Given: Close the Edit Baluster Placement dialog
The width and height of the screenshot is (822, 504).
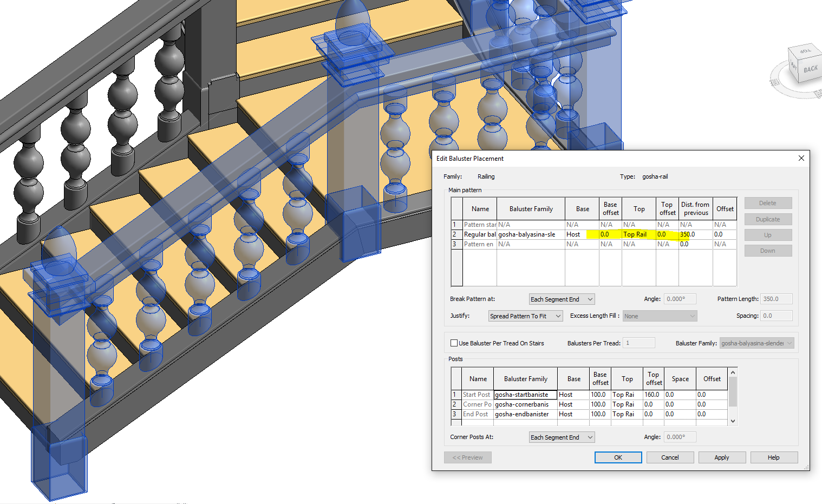Looking at the screenshot, I should (x=801, y=158).
